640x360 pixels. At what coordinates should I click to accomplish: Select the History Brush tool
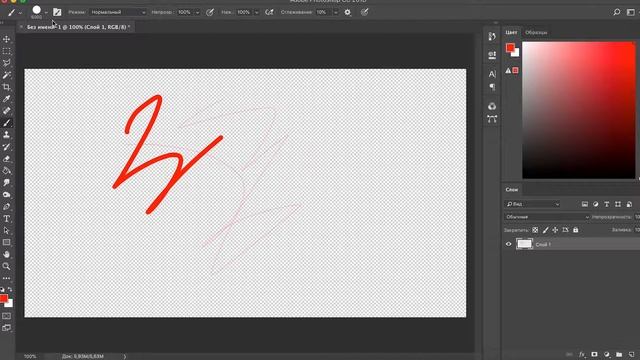click(7, 147)
